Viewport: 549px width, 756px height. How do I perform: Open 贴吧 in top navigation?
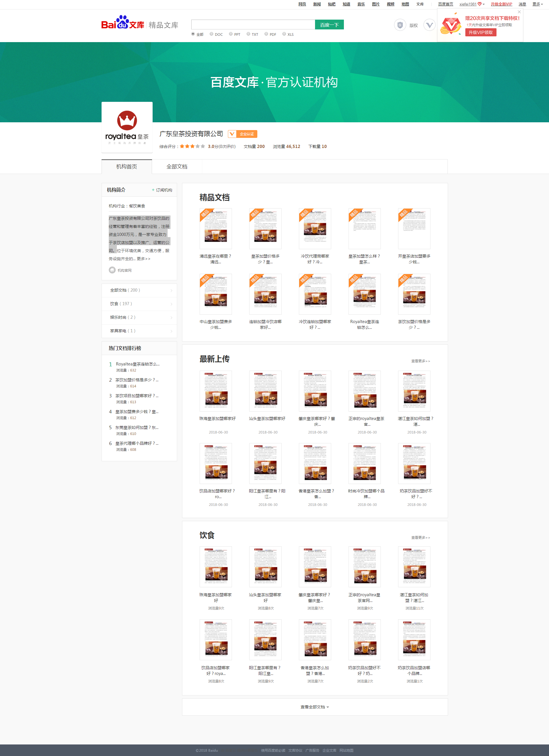pyautogui.click(x=332, y=4)
